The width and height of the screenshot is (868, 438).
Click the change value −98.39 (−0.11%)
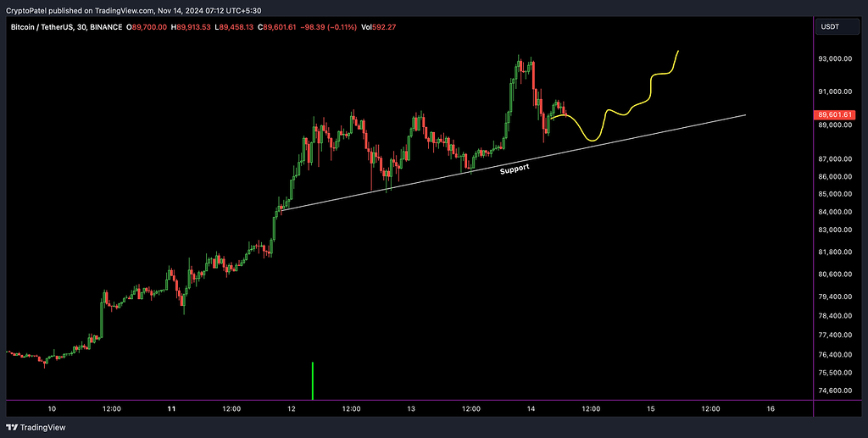click(328, 27)
